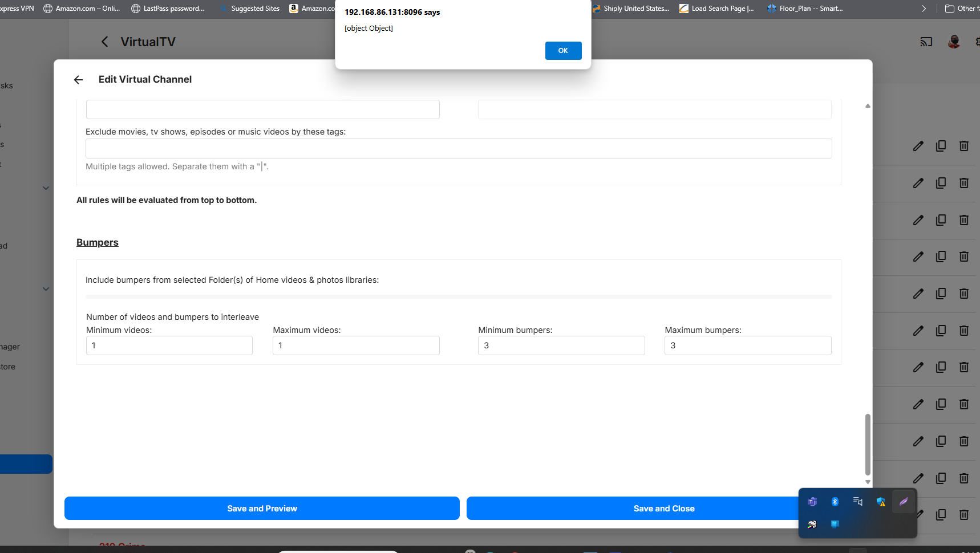Edit the topmost channel with pencil icon
The image size is (980, 553).
(918, 146)
